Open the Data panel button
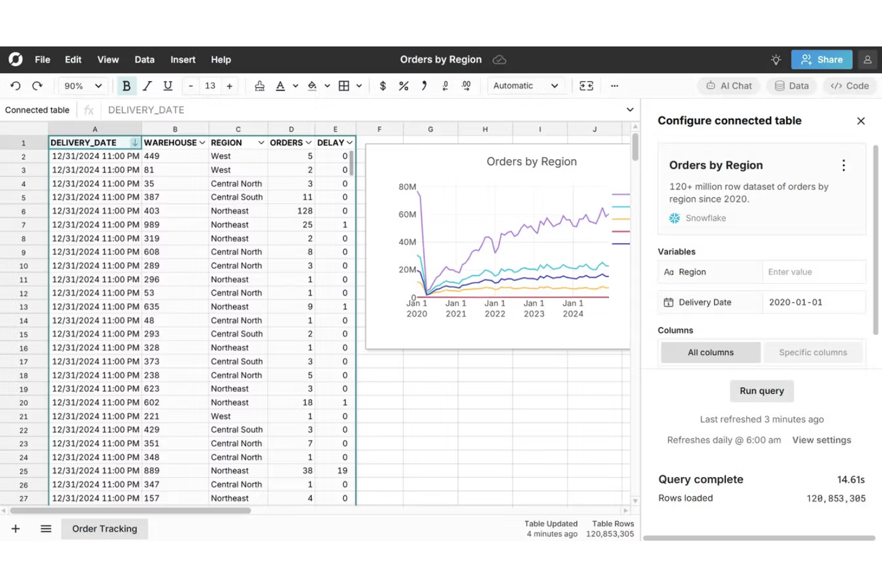Image resolution: width=882 pixels, height=588 pixels. pyautogui.click(x=791, y=86)
